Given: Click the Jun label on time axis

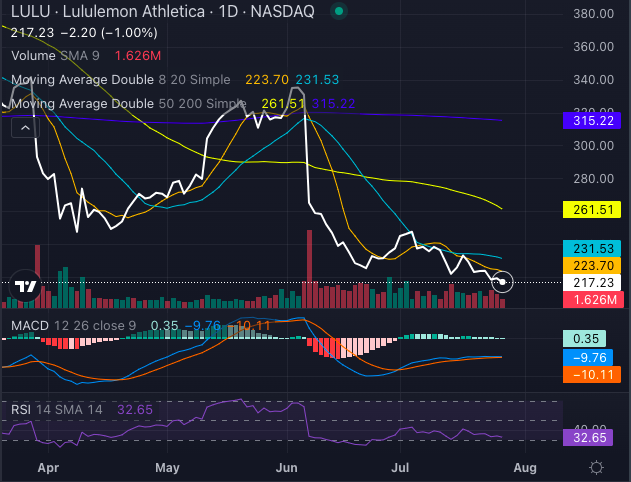Looking at the screenshot, I should 287,468.
